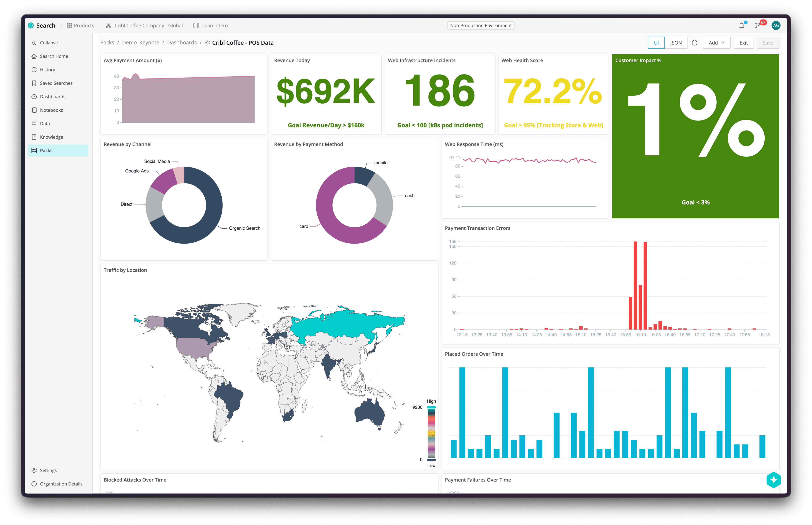Image resolution: width=812 pixels, height=525 pixels.
Task: Click the Exit button
Action: coord(743,43)
